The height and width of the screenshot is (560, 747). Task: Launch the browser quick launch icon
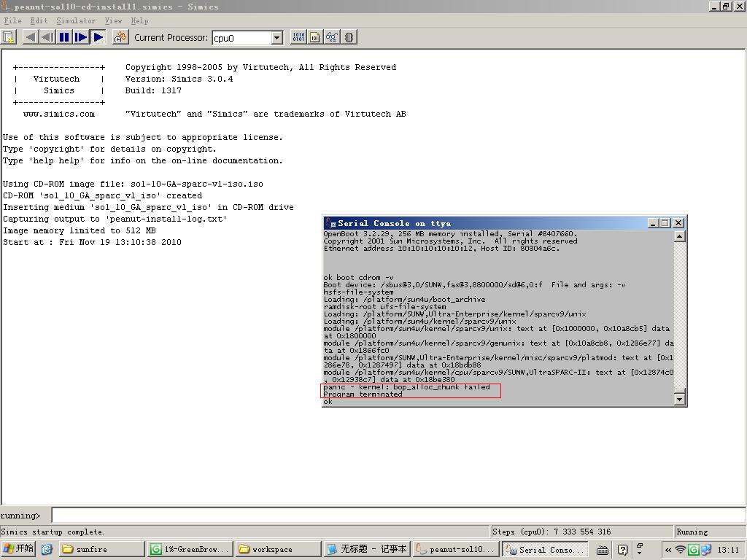pyautogui.click(x=47, y=550)
